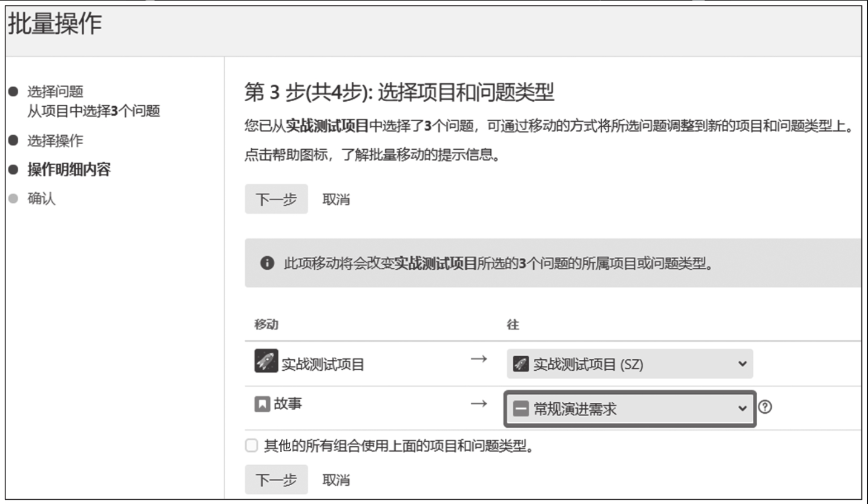Click the 从项目中选择3个问题 subtitle text

pos(93,111)
